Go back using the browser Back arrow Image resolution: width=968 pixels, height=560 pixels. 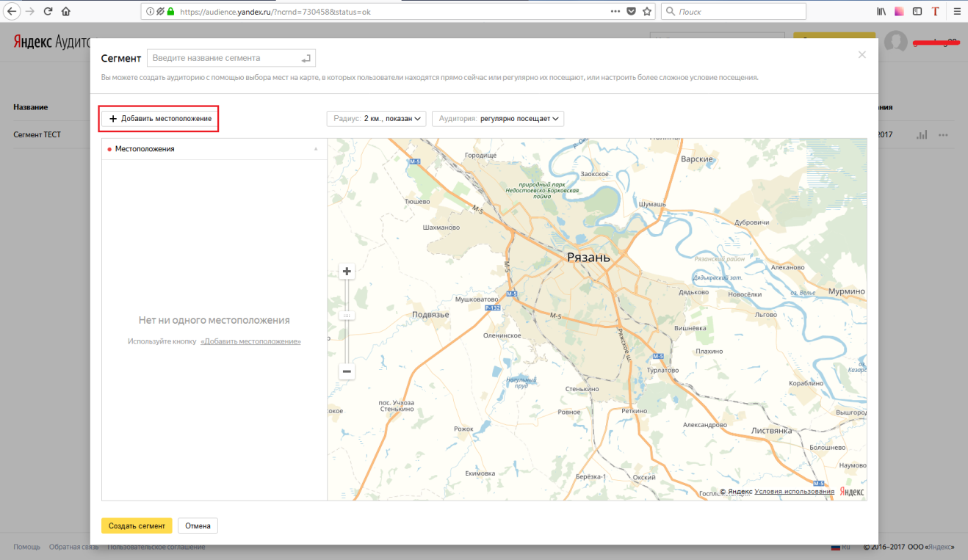12,12
